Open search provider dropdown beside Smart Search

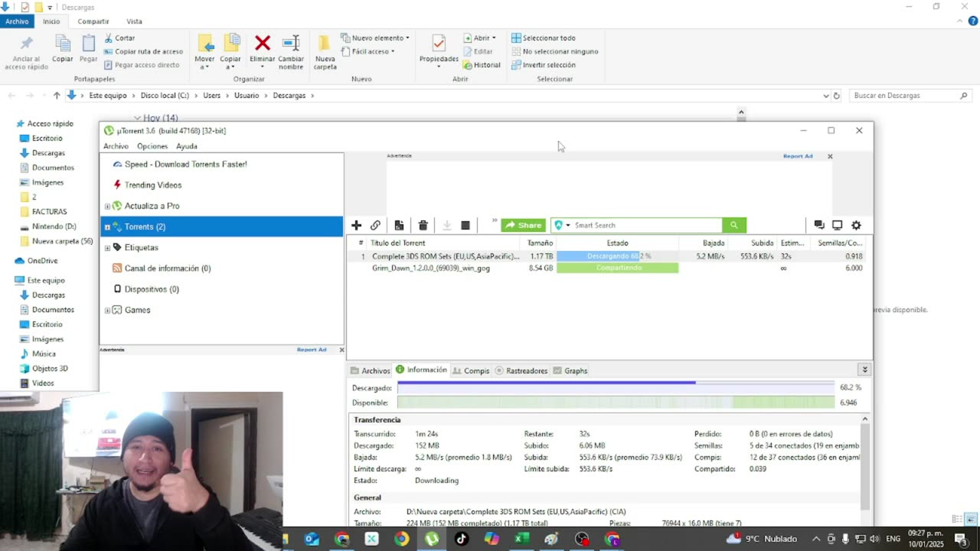[563, 225]
